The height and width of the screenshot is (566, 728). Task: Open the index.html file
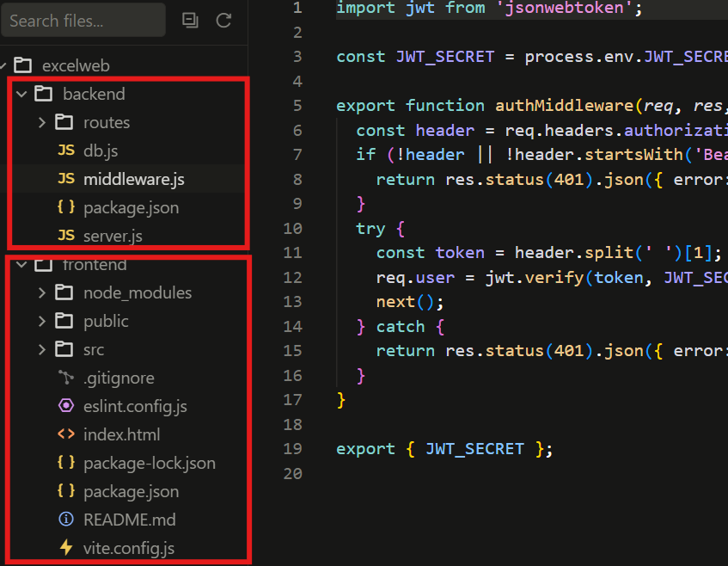[122, 435]
